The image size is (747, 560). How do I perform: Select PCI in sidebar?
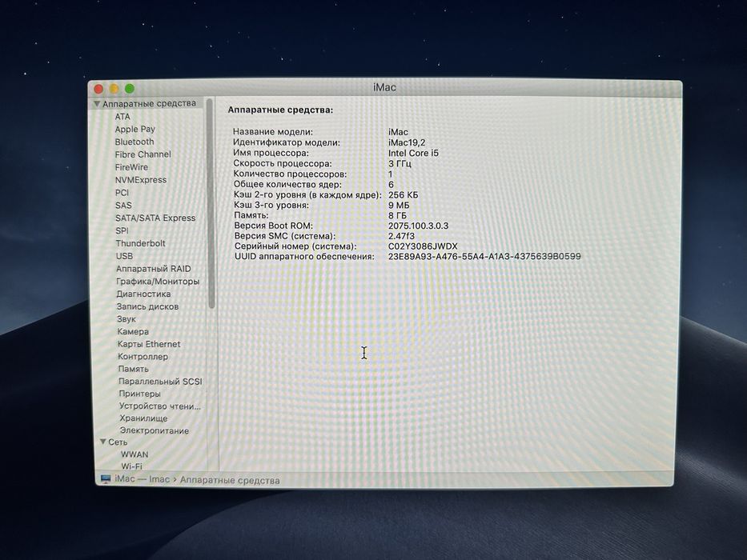click(x=122, y=192)
